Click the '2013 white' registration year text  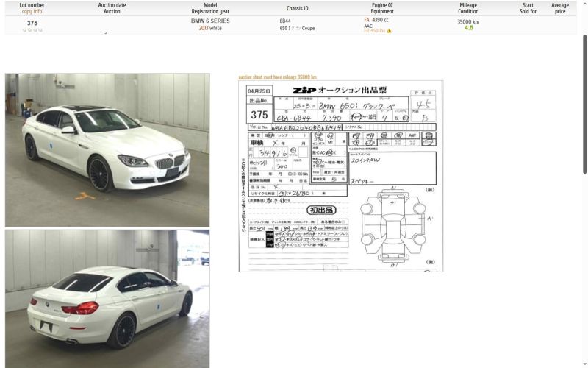click(210, 28)
